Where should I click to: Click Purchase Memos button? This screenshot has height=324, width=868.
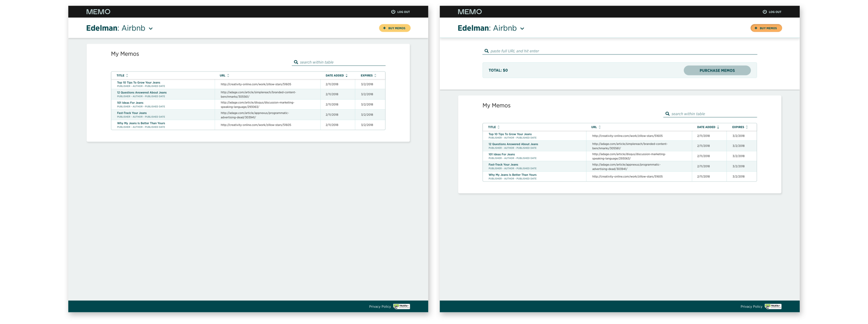[x=717, y=70]
